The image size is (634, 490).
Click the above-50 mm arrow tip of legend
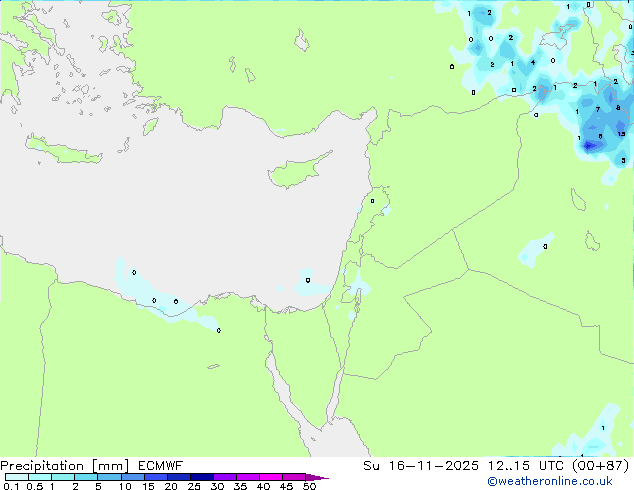[317, 477]
